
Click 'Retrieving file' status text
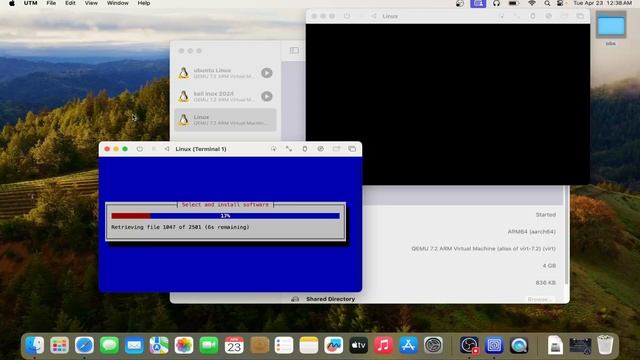(180, 227)
